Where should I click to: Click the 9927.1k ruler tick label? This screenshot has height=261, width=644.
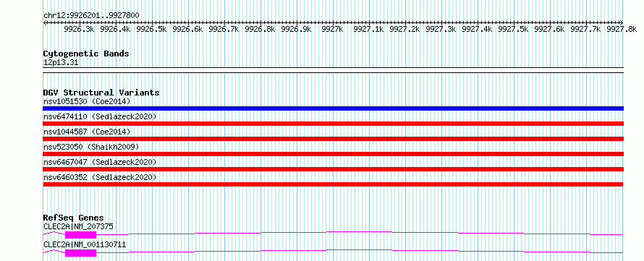point(368,29)
